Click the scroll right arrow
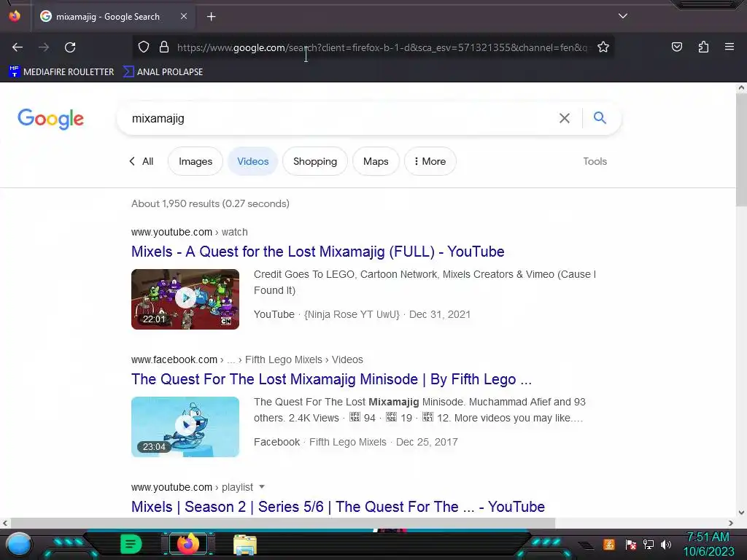The width and height of the screenshot is (747, 560). tap(731, 523)
